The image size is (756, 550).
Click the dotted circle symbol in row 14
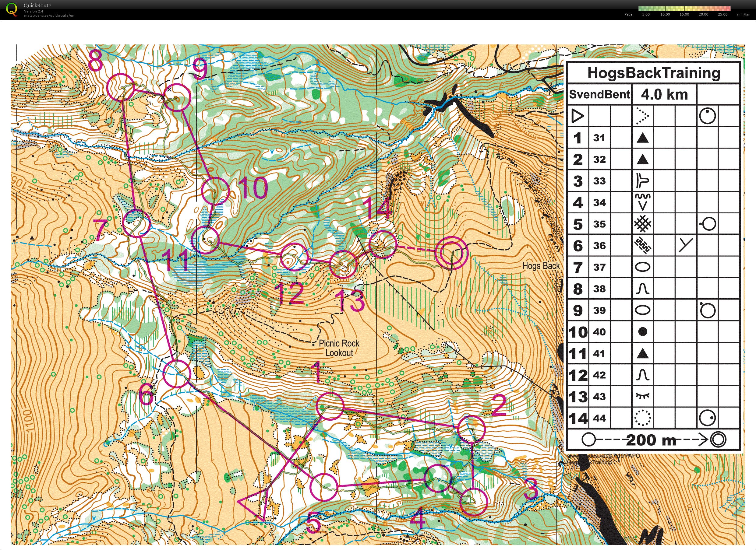pyautogui.click(x=642, y=418)
